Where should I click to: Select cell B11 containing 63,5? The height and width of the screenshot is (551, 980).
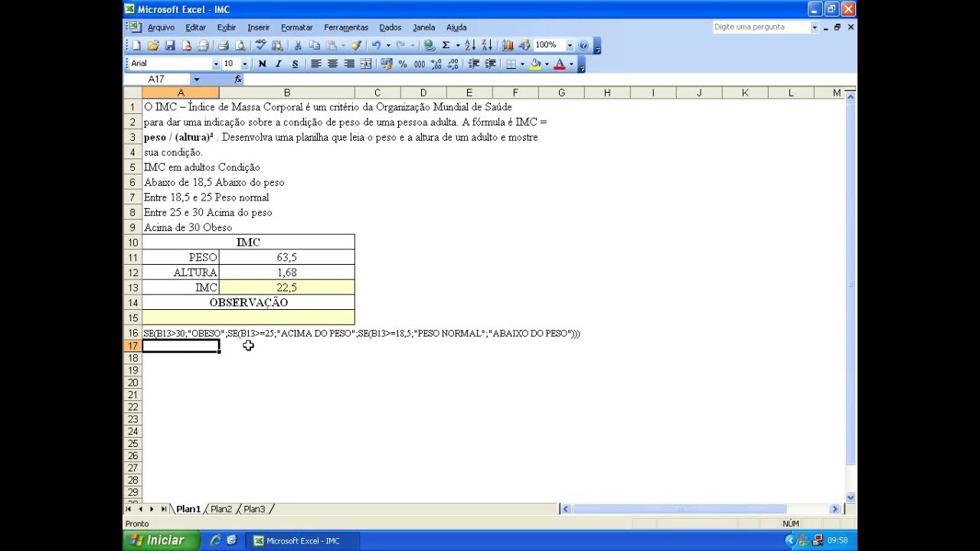click(x=286, y=258)
